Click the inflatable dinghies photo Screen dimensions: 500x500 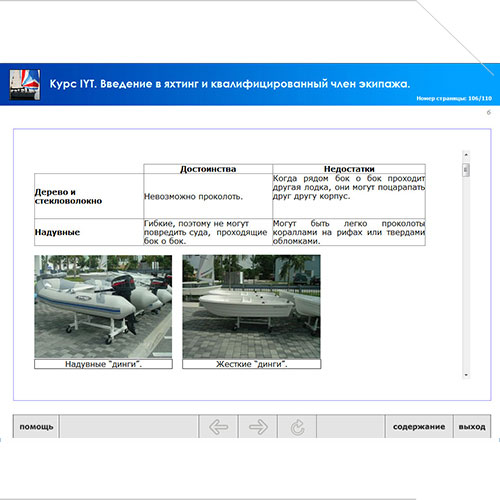103,307
